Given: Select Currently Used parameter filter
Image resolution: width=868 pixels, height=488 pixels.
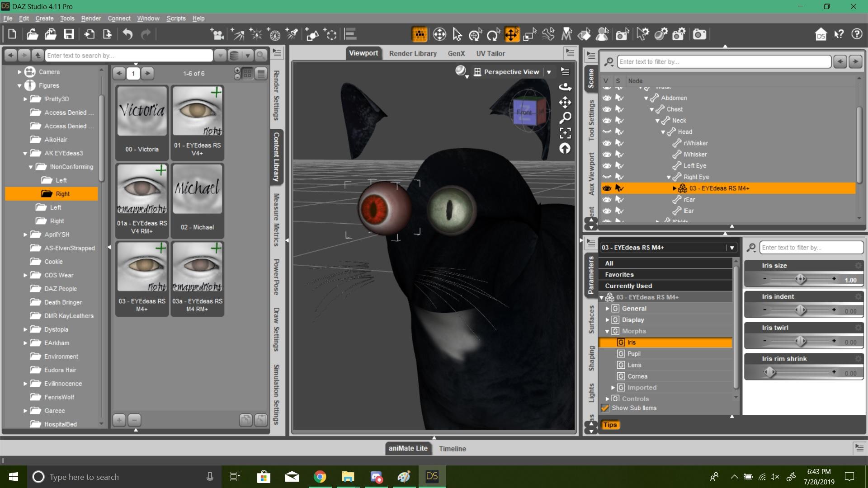Looking at the screenshot, I should coord(628,286).
